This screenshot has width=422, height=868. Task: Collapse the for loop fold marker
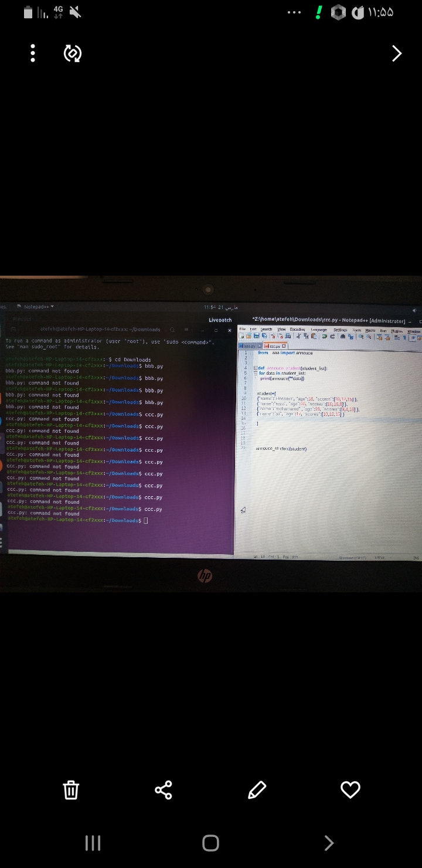(255, 373)
